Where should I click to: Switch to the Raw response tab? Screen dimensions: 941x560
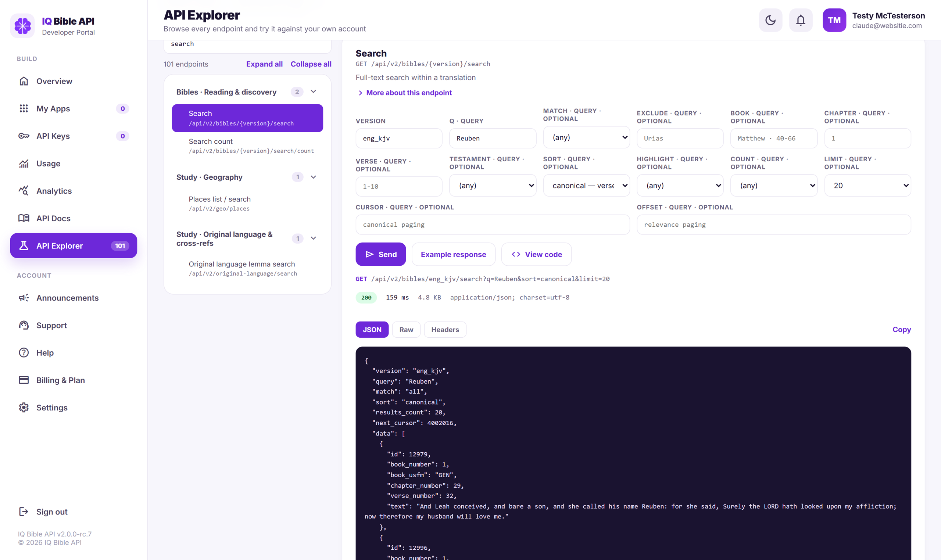point(406,330)
